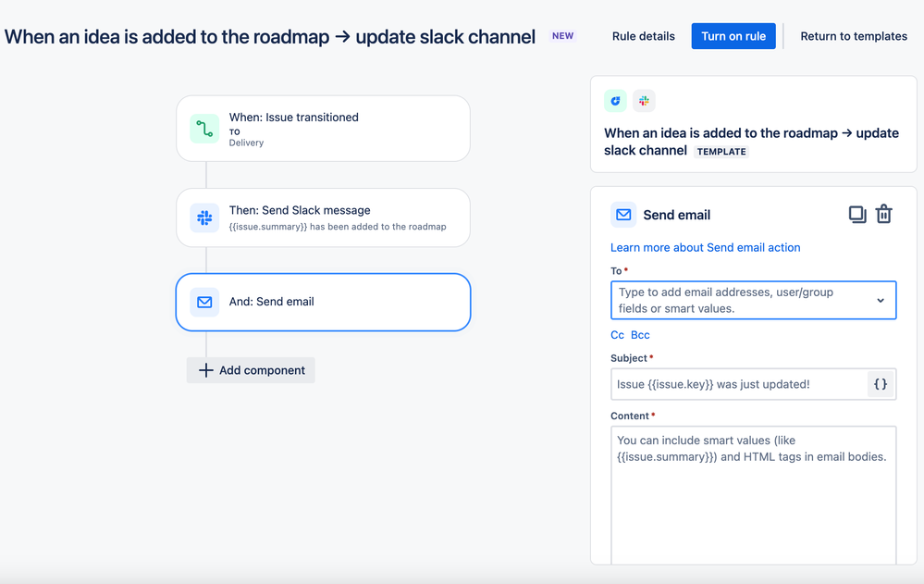Click the Jira Product Discovery icon in template card

coord(615,101)
